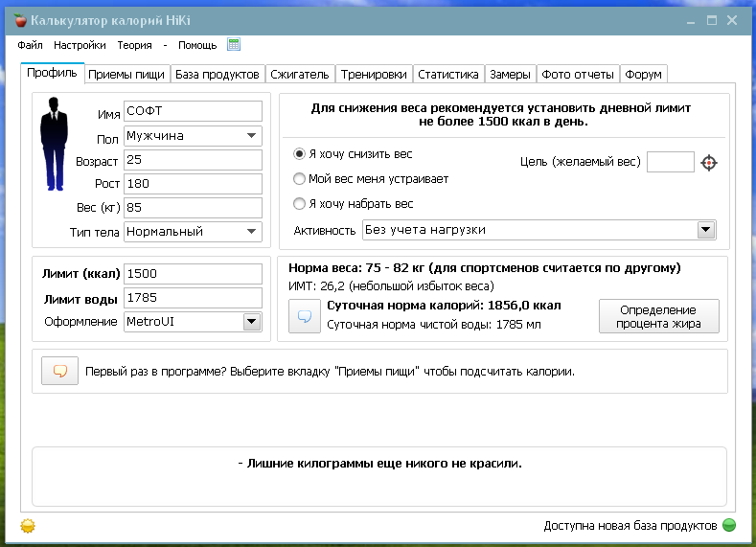The height and width of the screenshot is (547, 756).
Task: Open the Пол gender dropdown
Action: tap(193, 136)
